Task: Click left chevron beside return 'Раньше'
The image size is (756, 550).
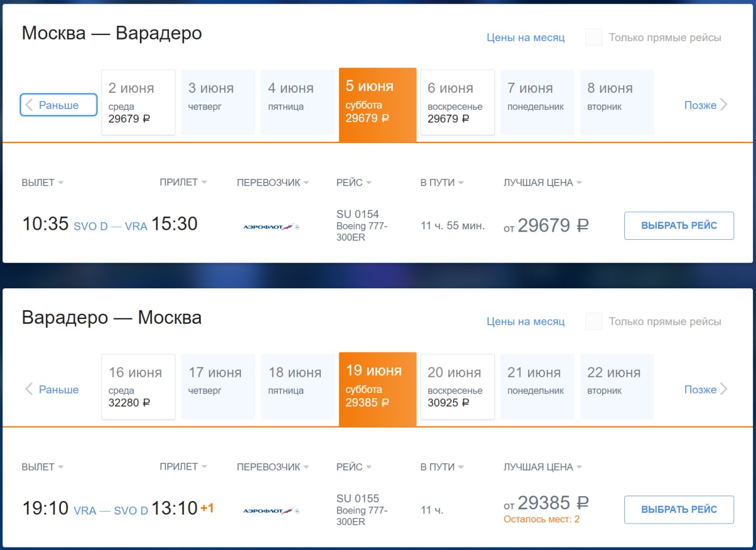Action: tap(28, 389)
